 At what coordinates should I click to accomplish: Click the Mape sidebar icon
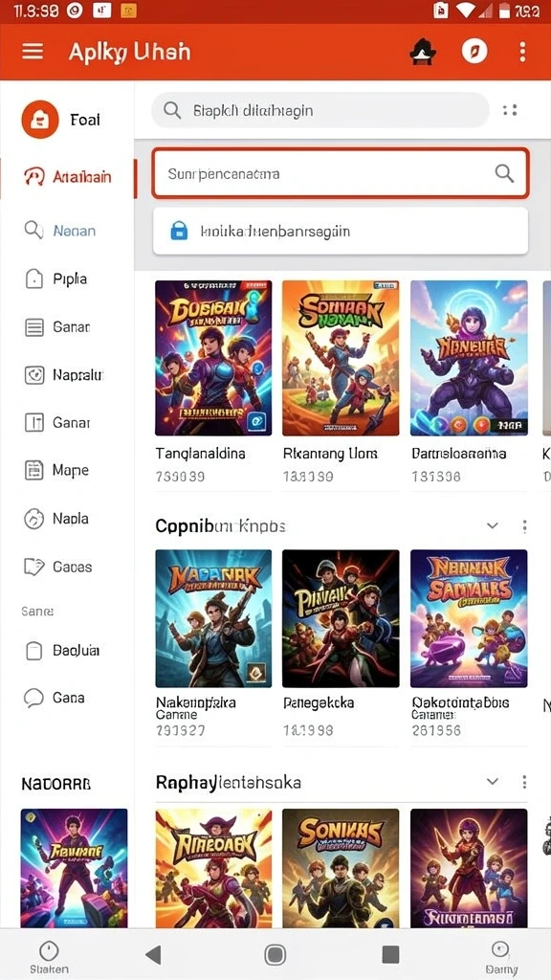tap(33, 470)
